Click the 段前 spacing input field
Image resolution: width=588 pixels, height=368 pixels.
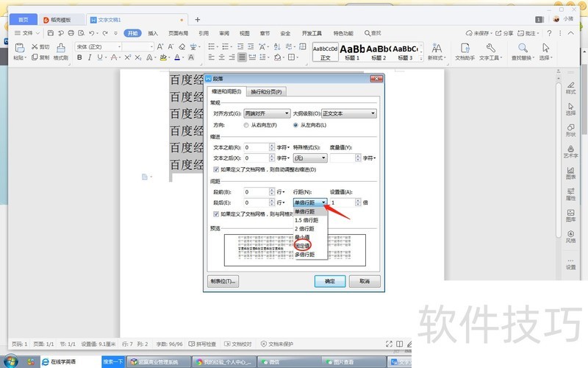click(x=257, y=191)
